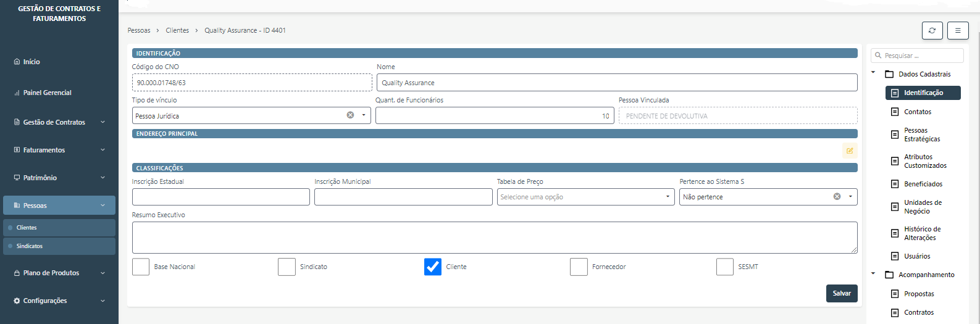This screenshot has width=980, height=324.
Task: Go to Clientes breadcrumb link
Action: point(177,30)
